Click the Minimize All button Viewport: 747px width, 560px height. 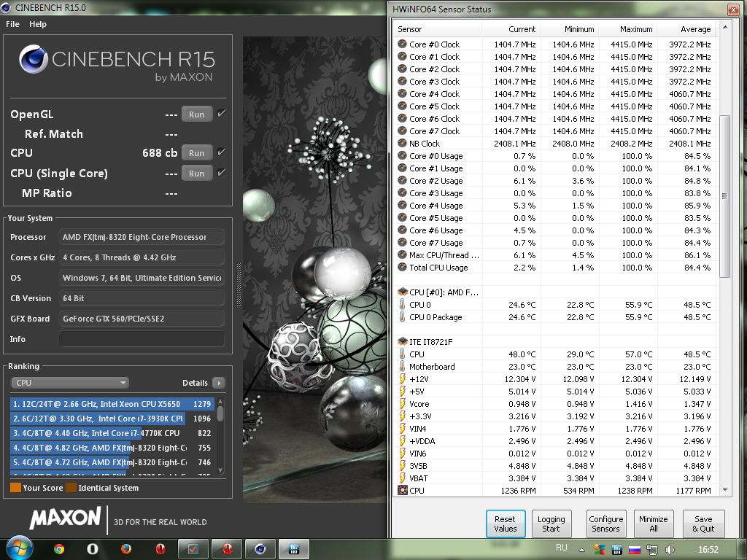(x=653, y=524)
